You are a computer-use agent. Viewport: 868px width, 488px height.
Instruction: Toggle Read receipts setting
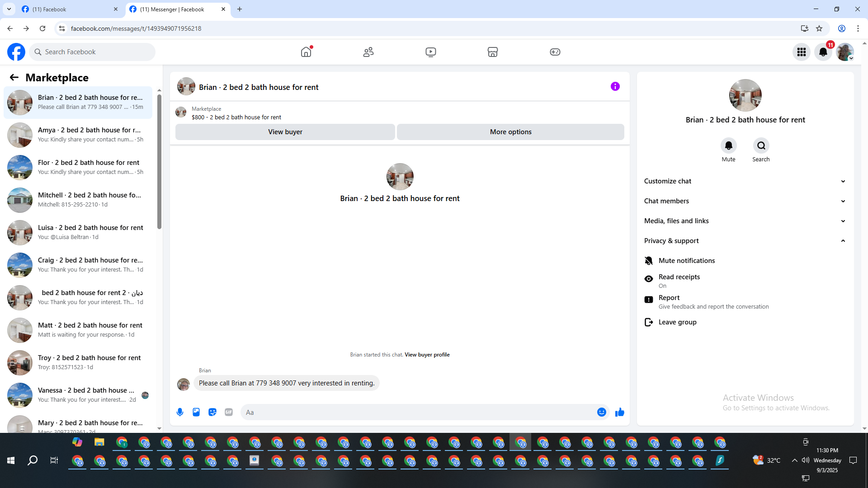(x=745, y=281)
